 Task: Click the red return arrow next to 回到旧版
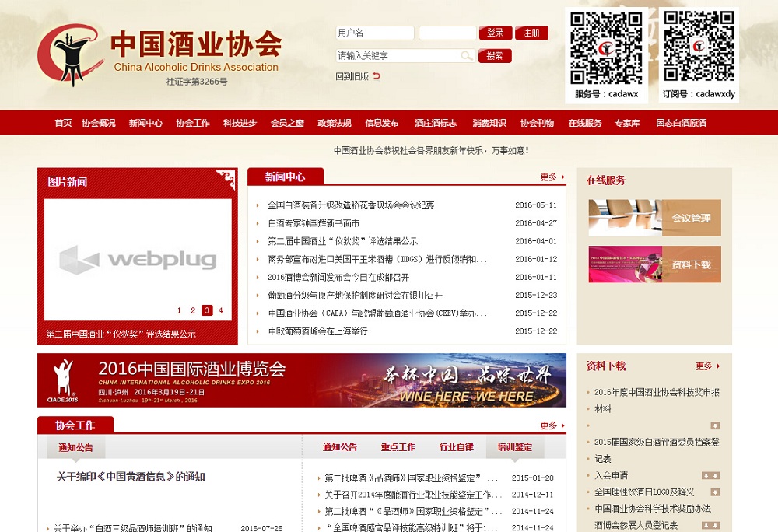[x=377, y=76]
